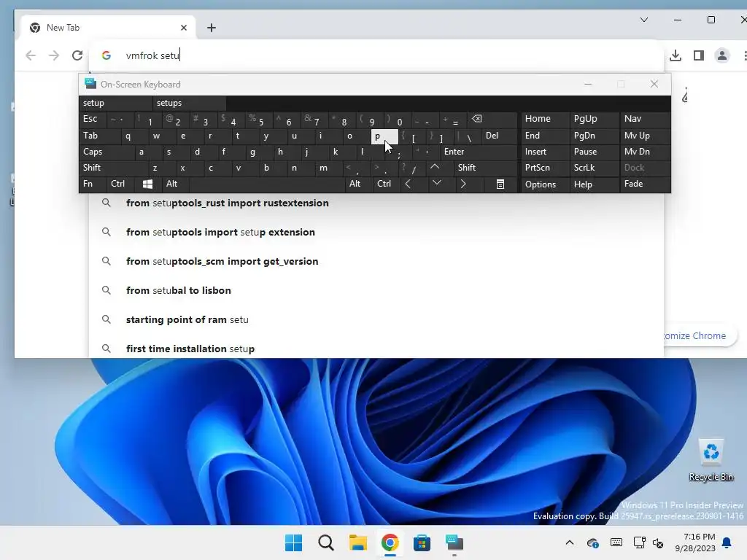Image resolution: width=747 pixels, height=560 pixels.
Task: Open the touch keyboard tray icon
Action: (x=616, y=542)
